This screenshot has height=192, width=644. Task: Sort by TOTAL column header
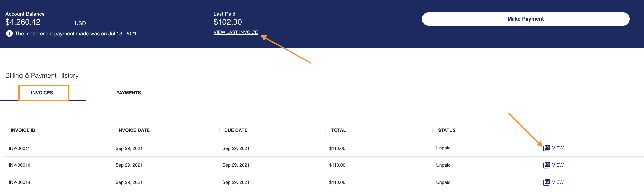point(338,130)
